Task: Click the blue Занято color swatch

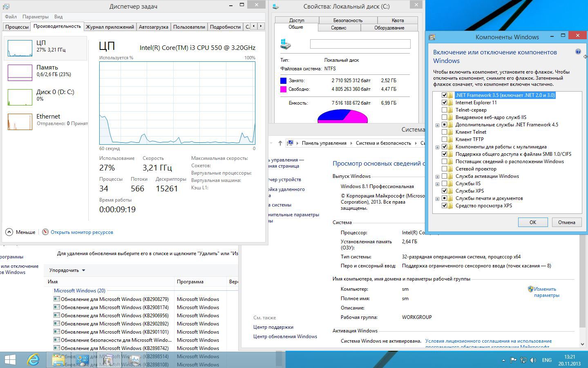Action: [283, 81]
